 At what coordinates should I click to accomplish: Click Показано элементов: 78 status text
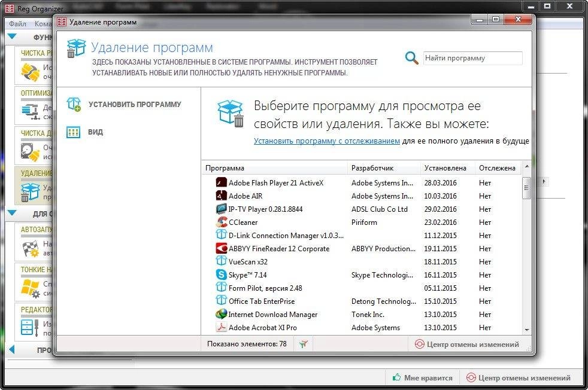(247, 343)
